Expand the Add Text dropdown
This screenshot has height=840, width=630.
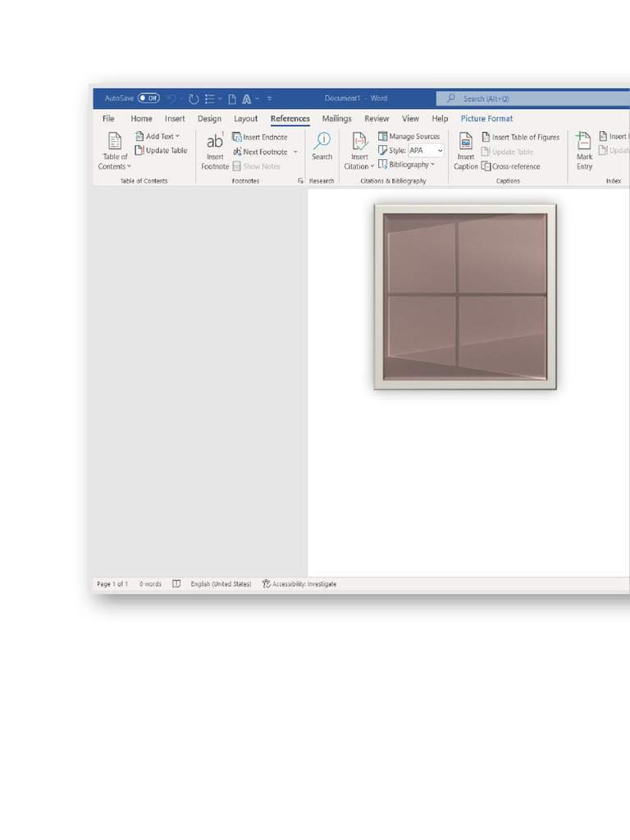click(157, 137)
